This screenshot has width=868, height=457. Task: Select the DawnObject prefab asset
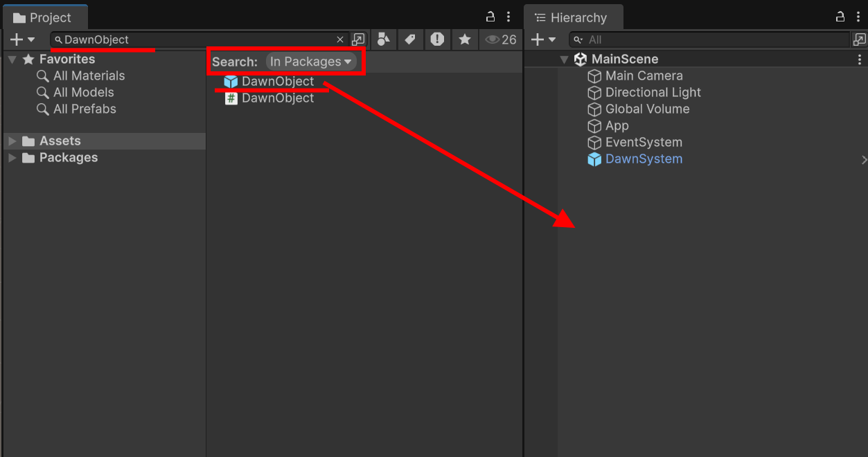[277, 82]
